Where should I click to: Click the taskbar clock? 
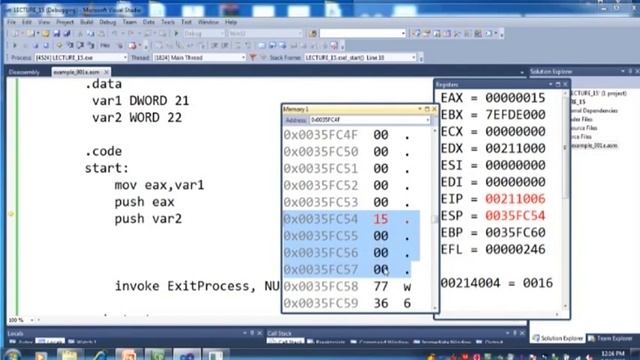point(612,354)
